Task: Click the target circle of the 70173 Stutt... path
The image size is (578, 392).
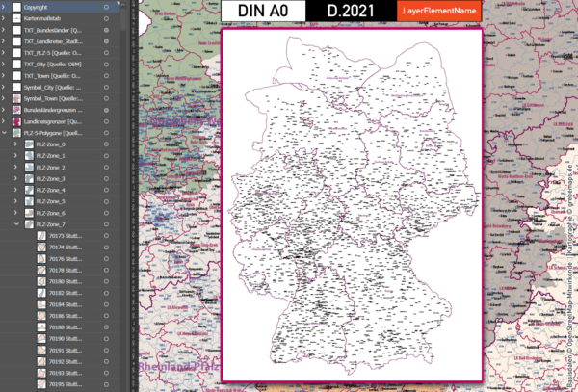Action: coord(106,236)
